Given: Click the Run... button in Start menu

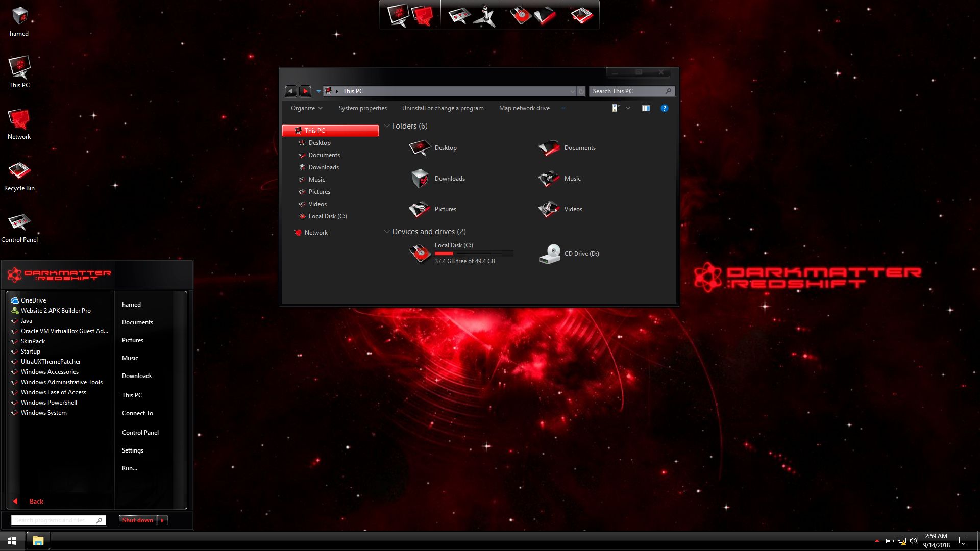Looking at the screenshot, I should click(129, 467).
